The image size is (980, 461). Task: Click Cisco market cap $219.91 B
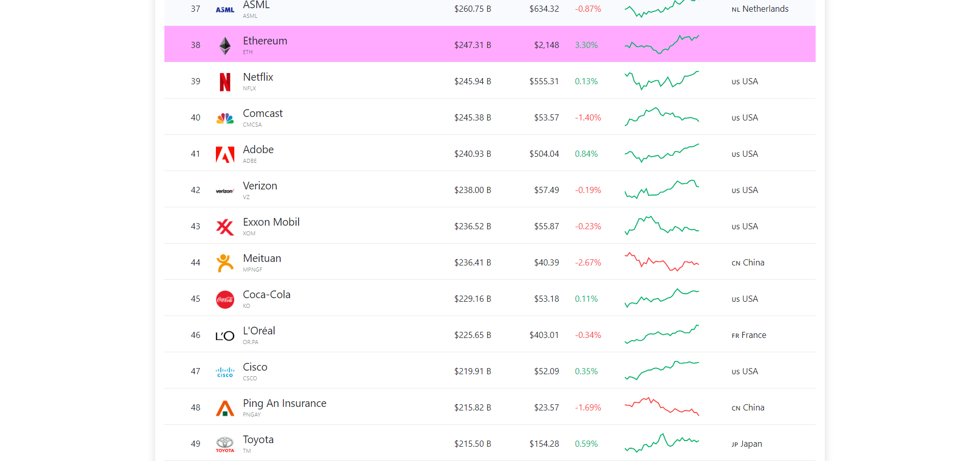(x=473, y=371)
